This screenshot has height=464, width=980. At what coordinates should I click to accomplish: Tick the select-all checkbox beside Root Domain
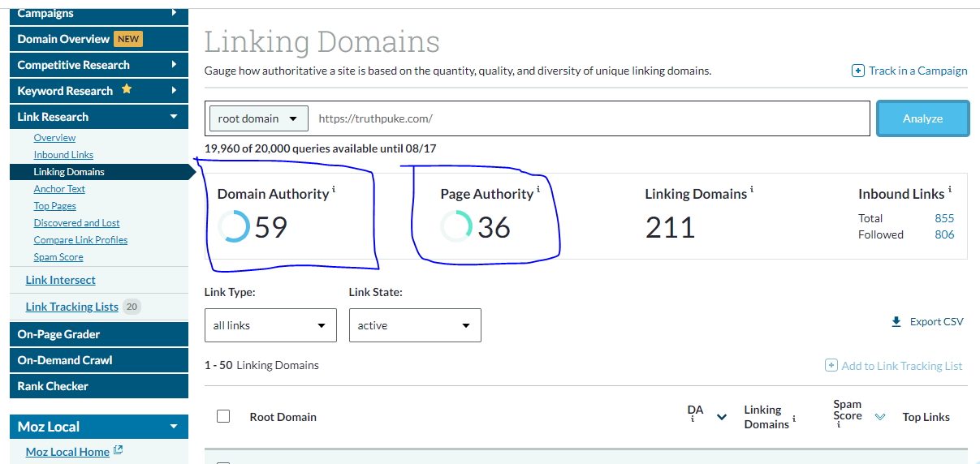[223, 416]
